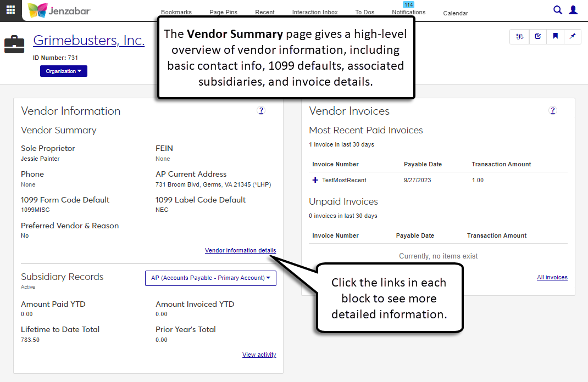The width and height of the screenshot is (588, 382).
Task: Click the NEC label code value
Action: (x=162, y=210)
